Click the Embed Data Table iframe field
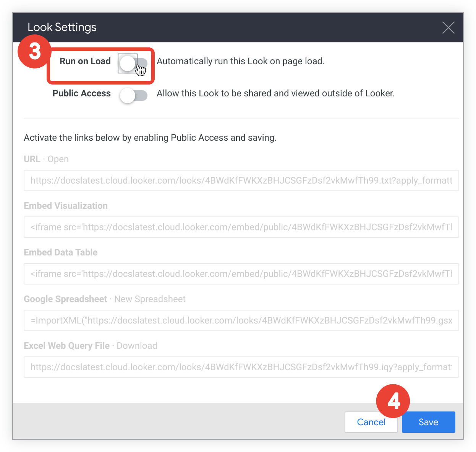 point(241,274)
